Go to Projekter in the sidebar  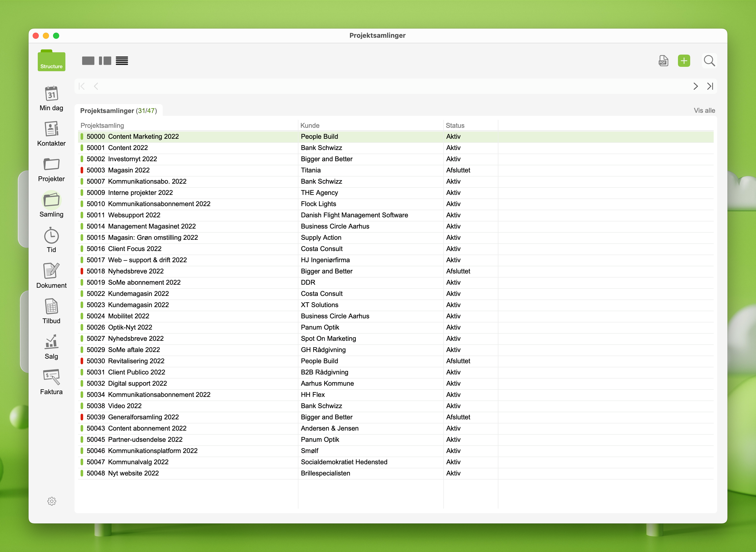(x=51, y=165)
